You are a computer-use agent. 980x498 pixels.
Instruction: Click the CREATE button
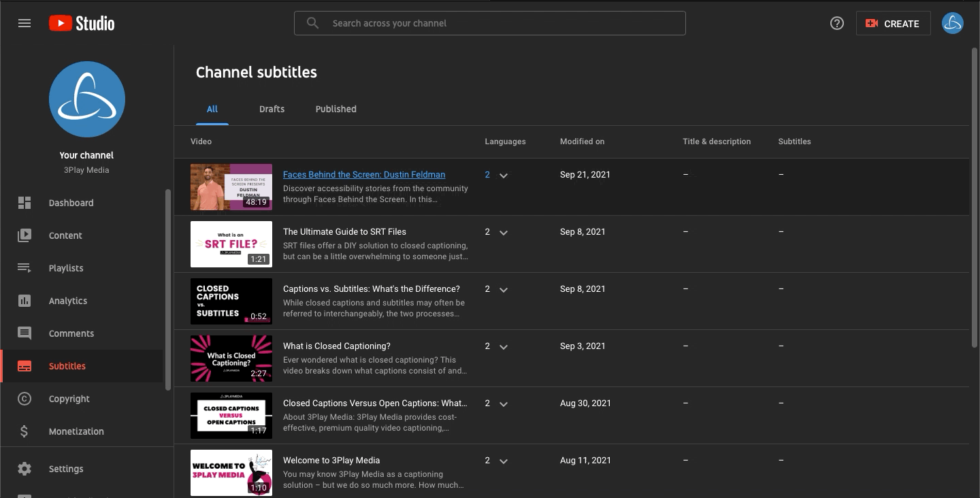pyautogui.click(x=893, y=23)
